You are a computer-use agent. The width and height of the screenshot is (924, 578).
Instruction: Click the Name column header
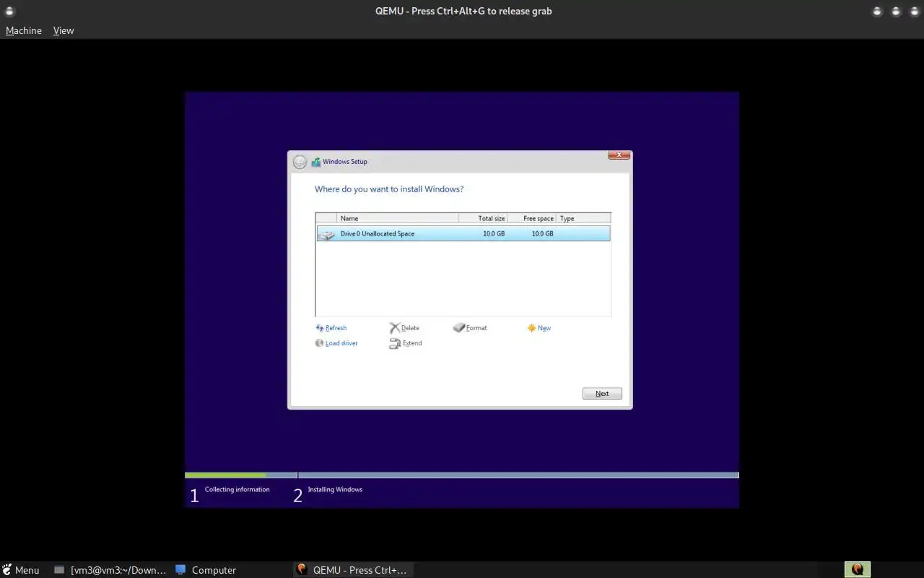coord(397,218)
